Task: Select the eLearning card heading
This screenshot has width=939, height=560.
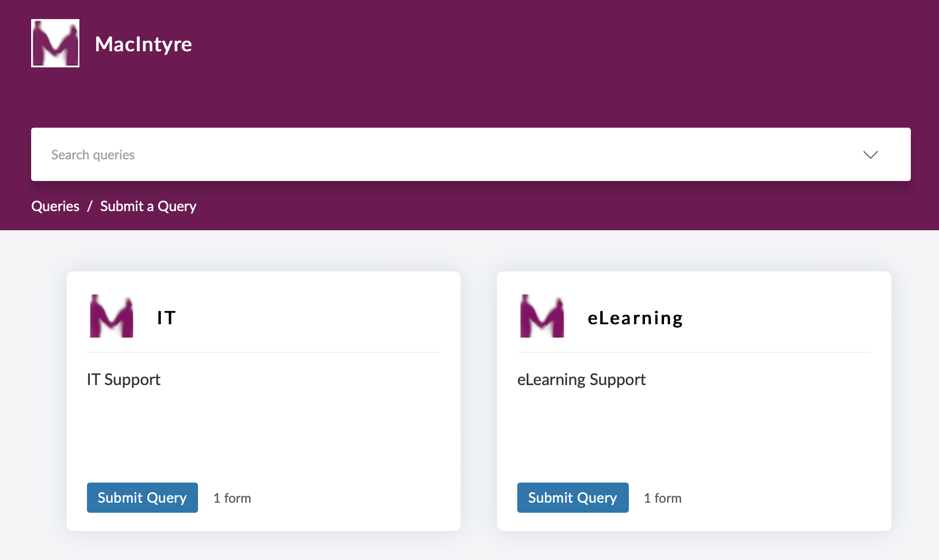Action: [635, 318]
